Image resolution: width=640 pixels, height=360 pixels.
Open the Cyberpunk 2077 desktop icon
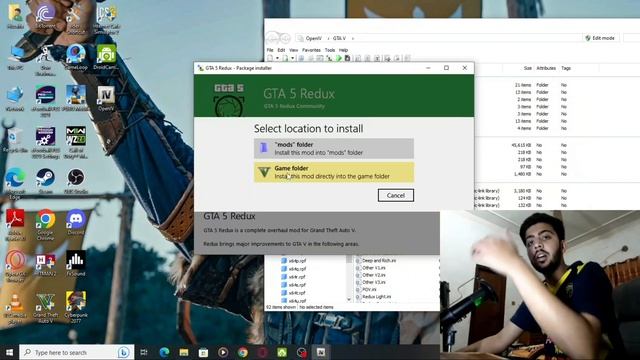(76, 307)
